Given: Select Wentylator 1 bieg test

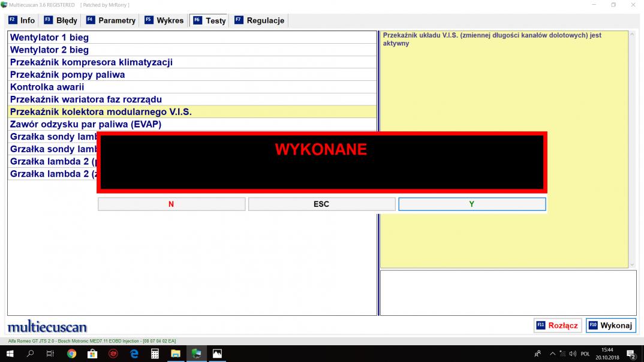Looking at the screenshot, I should (192, 37).
